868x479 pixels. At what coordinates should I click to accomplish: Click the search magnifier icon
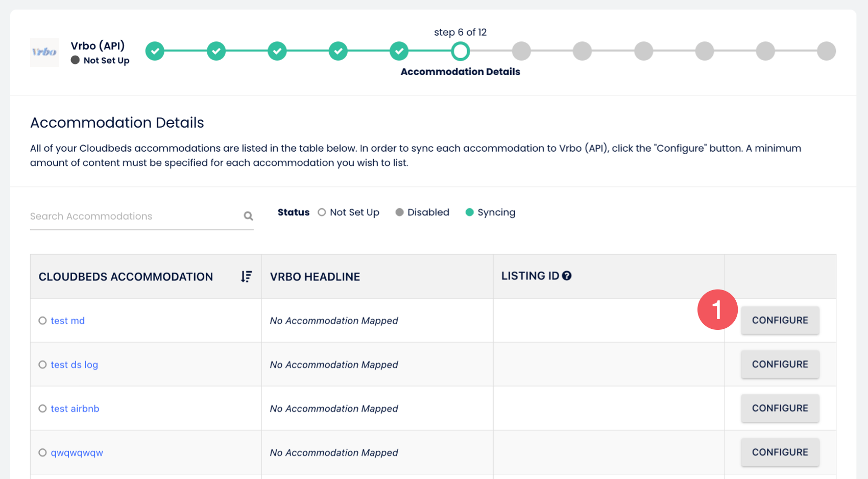248,216
